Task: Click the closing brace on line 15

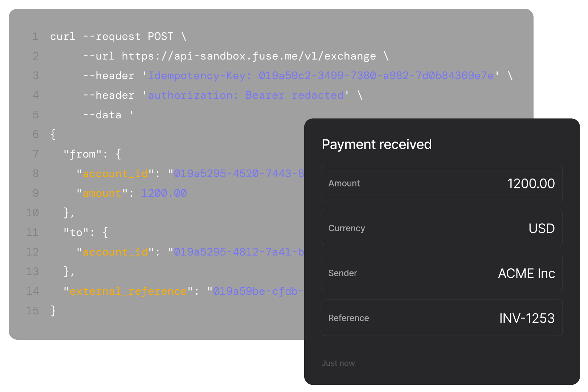Action: pyautogui.click(x=52, y=311)
